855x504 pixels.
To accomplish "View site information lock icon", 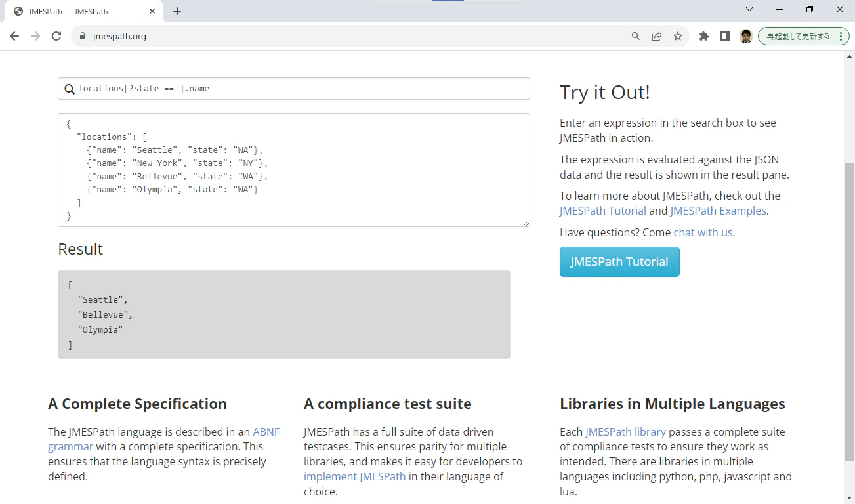I will tap(83, 36).
